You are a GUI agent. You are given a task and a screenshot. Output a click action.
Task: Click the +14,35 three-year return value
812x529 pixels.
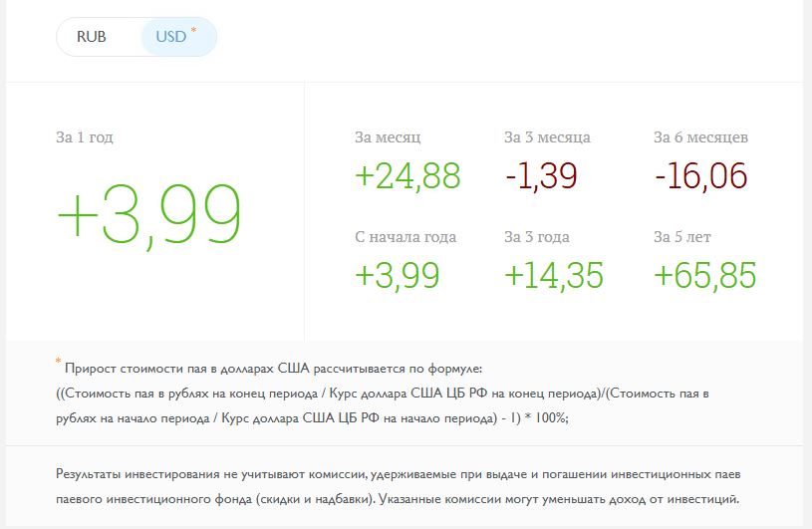click(x=554, y=275)
